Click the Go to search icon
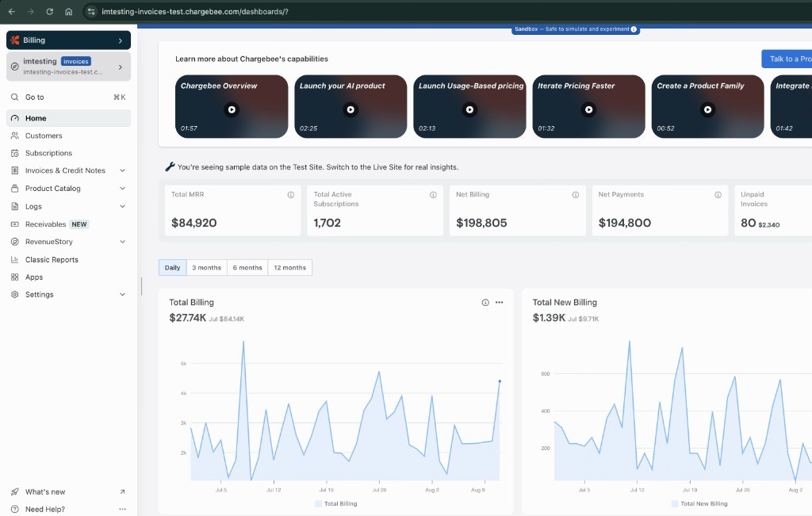Viewport: 812px width, 516px height. click(14, 97)
